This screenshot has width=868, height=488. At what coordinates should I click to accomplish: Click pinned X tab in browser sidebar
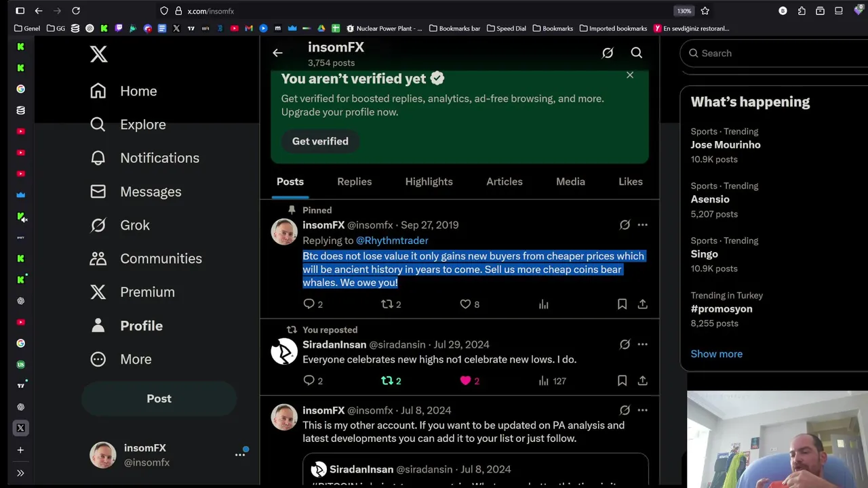[x=20, y=428]
